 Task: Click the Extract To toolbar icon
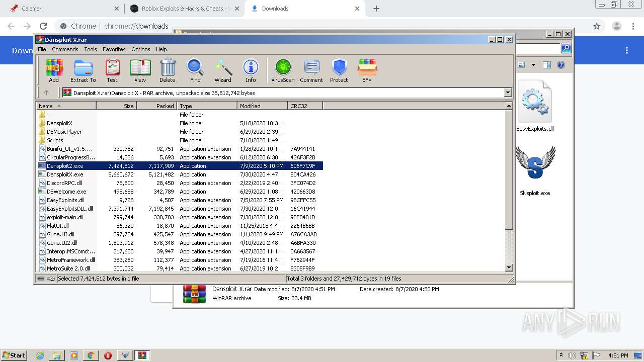83,71
